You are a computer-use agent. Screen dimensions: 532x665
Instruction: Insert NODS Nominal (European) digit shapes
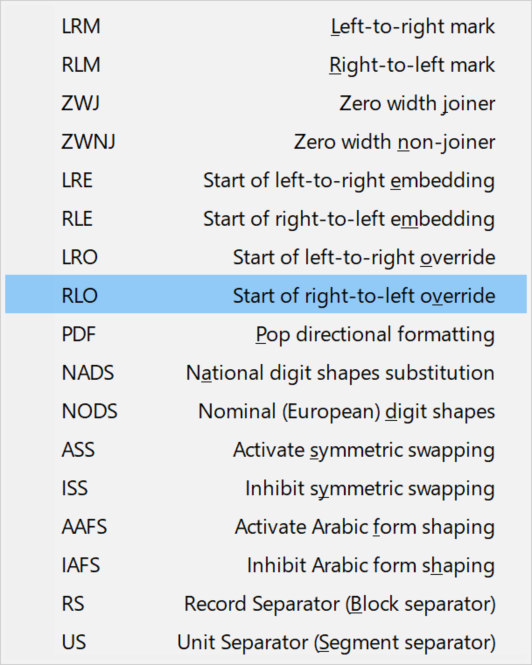pyautogui.click(x=266, y=411)
